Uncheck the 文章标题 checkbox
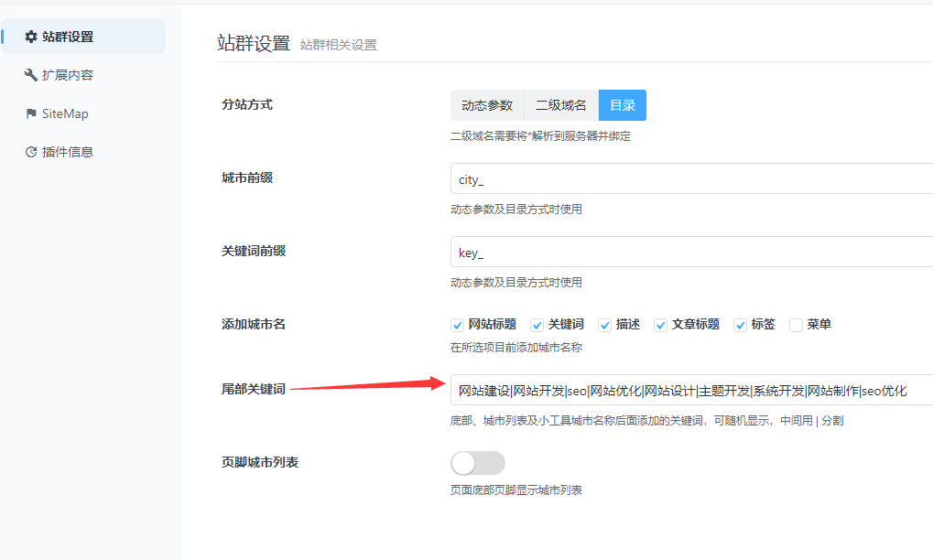This screenshot has height=560, width=933. pyautogui.click(x=660, y=325)
